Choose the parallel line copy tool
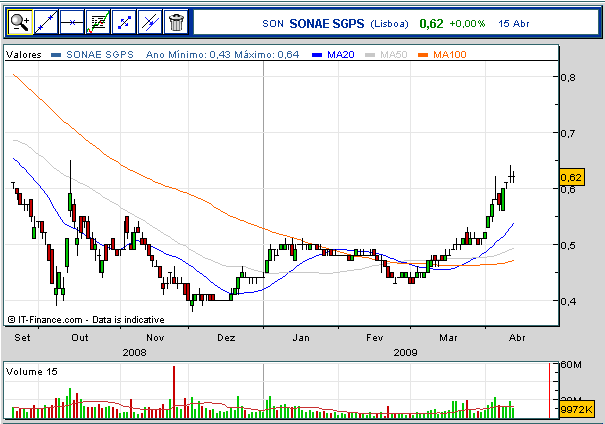The width and height of the screenshot is (605, 424). click(x=150, y=22)
